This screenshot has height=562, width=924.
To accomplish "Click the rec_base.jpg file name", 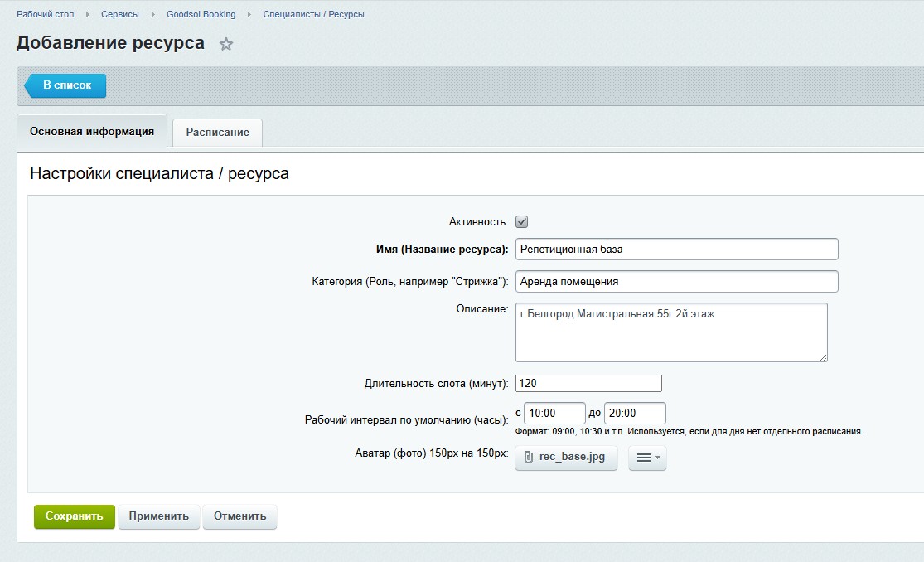I will click(x=572, y=457).
